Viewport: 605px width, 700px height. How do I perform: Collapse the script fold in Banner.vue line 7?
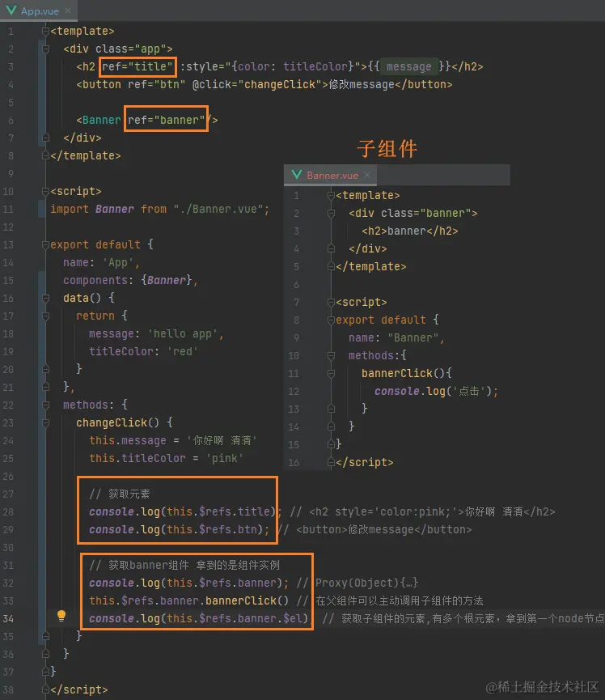click(331, 302)
